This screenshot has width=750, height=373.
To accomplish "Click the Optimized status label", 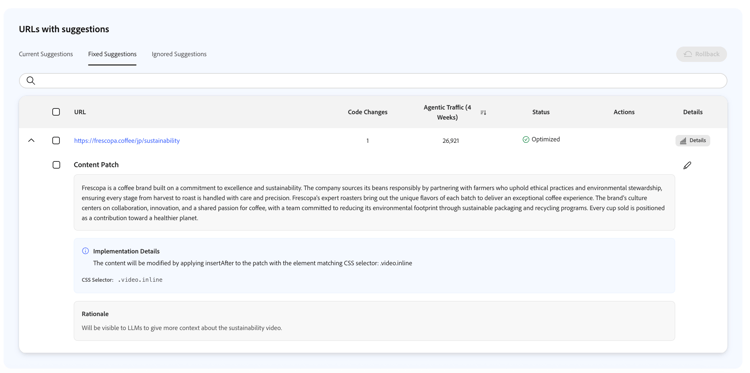I will click(546, 140).
